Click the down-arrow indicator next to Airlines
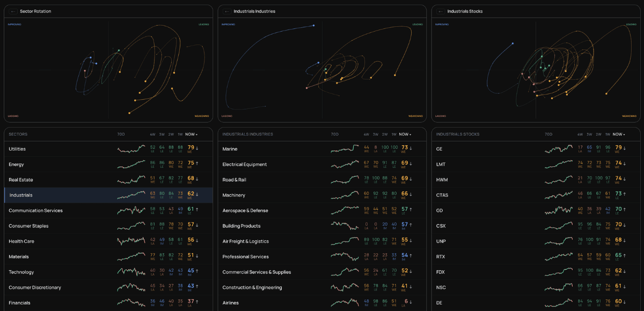Image resolution: width=644 pixels, height=311 pixels. (x=411, y=302)
